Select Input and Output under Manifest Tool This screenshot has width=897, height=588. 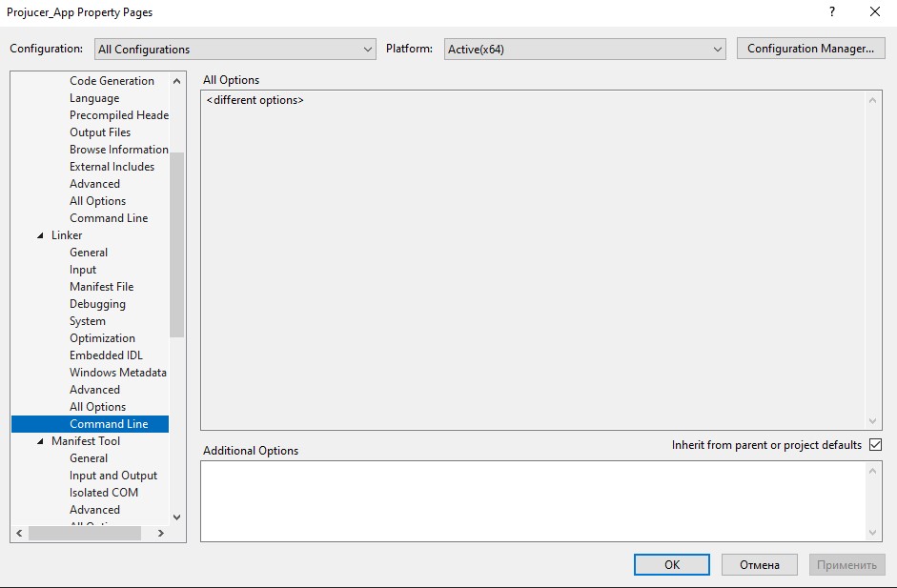click(x=113, y=476)
